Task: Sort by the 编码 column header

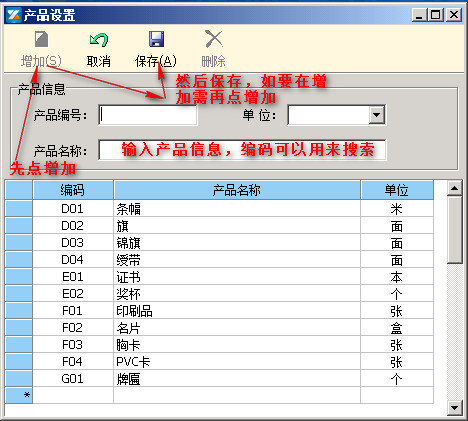Action: coord(73,190)
